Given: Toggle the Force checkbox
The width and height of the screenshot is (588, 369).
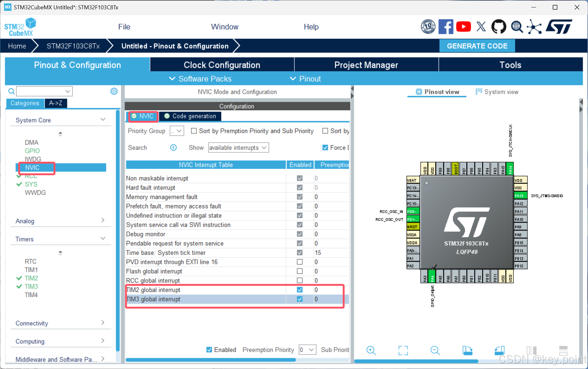Looking at the screenshot, I should (325, 148).
